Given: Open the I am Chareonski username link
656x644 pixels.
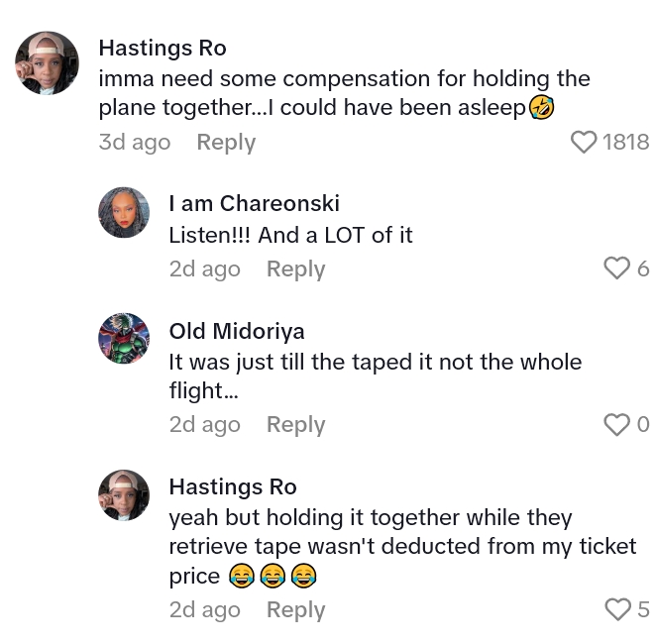Looking at the screenshot, I should (254, 203).
